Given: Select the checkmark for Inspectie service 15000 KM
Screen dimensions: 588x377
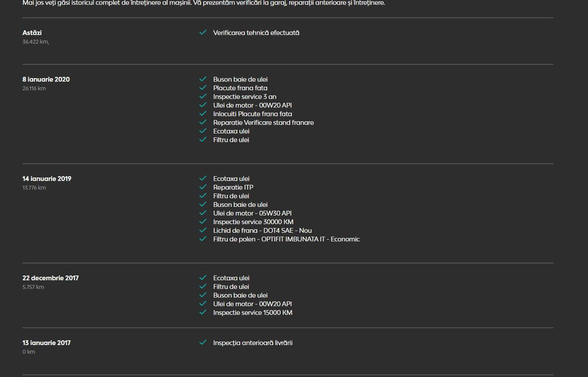Looking at the screenshot, I should click(x=203, y=312).
